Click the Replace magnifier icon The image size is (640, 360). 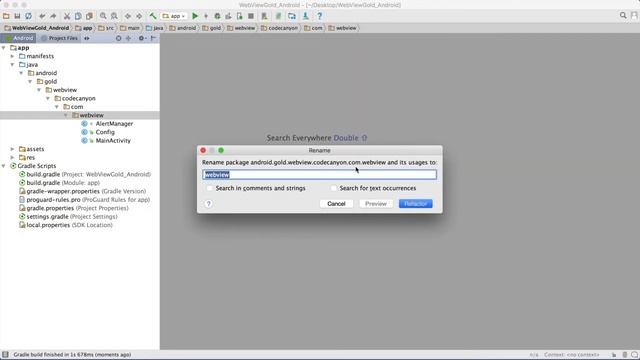(114, 16)
